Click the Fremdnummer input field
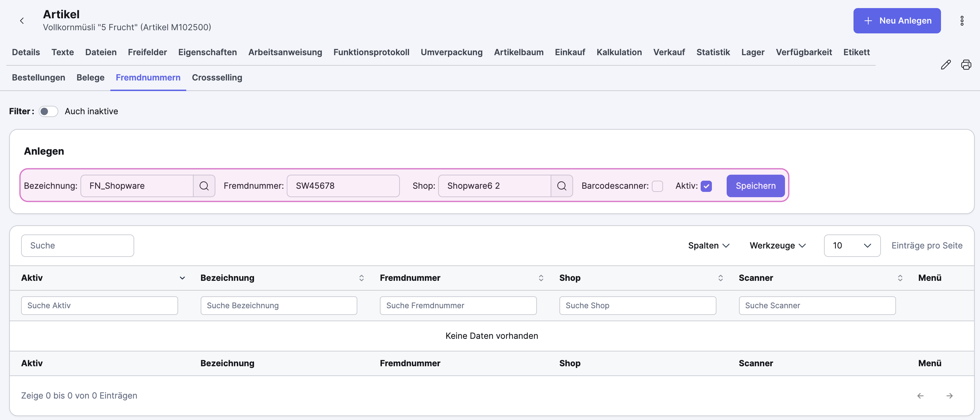This screenshot has width=980, height=420. (343, 186)
